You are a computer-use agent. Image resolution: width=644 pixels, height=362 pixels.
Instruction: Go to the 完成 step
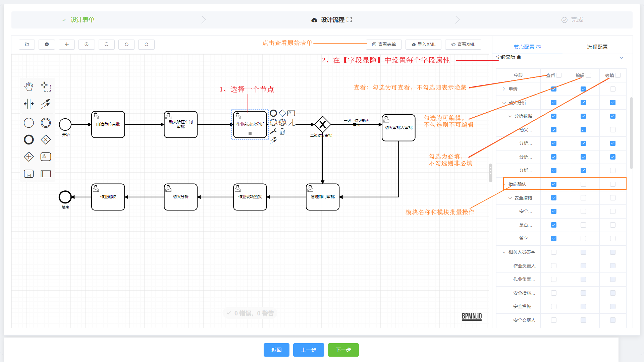point(573,20)
